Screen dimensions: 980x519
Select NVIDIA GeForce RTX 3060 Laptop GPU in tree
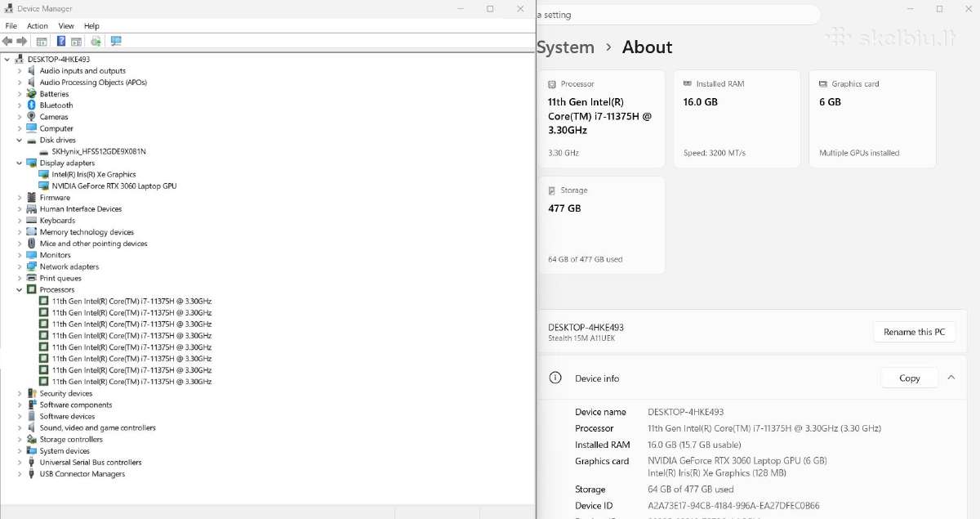point(114,186)
